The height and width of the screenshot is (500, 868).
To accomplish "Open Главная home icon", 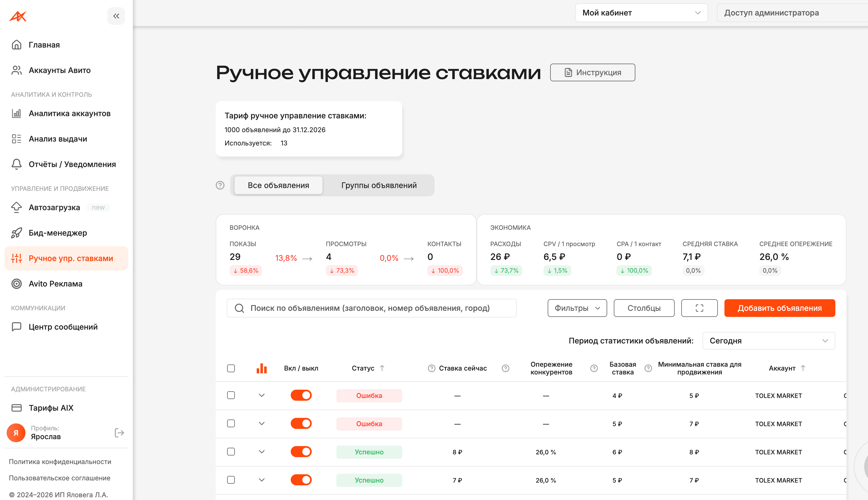I will coord(17,45).
